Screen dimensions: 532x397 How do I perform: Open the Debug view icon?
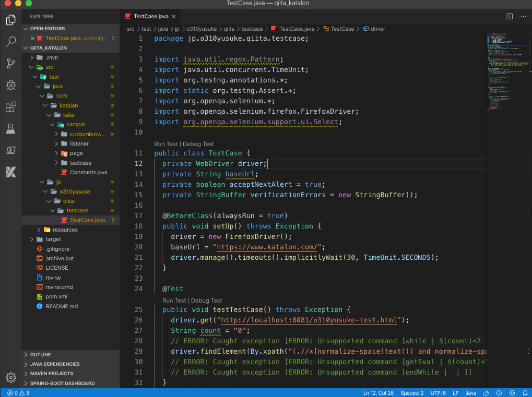click(x=10, y=85)
